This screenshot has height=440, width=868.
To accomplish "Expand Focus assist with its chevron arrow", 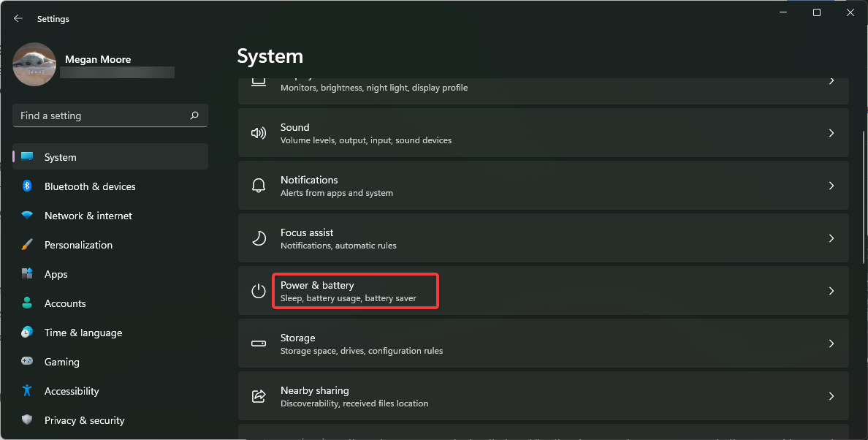I will tap(831, 238).
